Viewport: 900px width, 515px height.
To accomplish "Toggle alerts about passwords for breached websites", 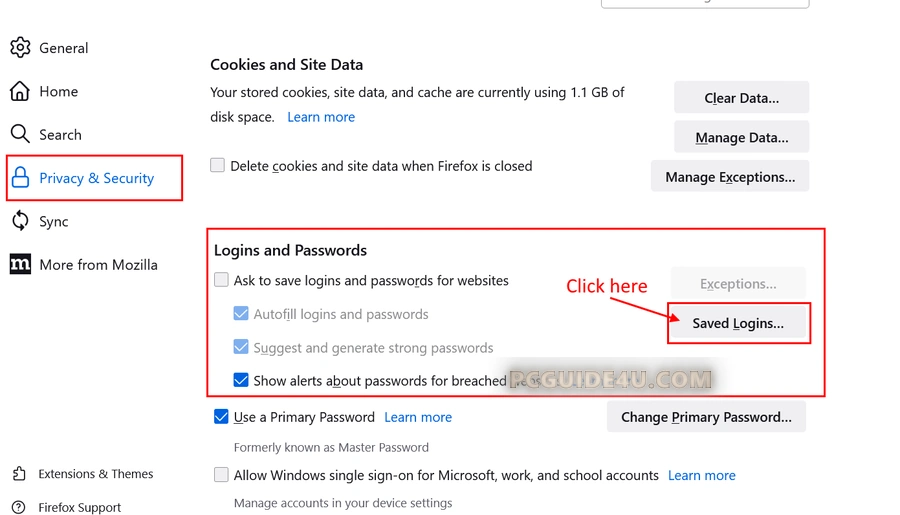I will [x=241, y=380].
